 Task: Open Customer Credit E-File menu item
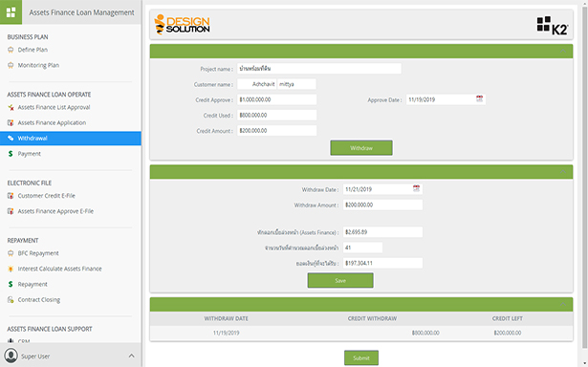[47, 196]
